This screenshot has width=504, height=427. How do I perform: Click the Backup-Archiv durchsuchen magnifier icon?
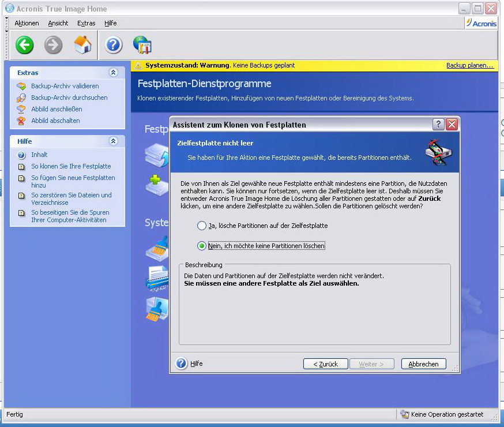coord(21,98)
